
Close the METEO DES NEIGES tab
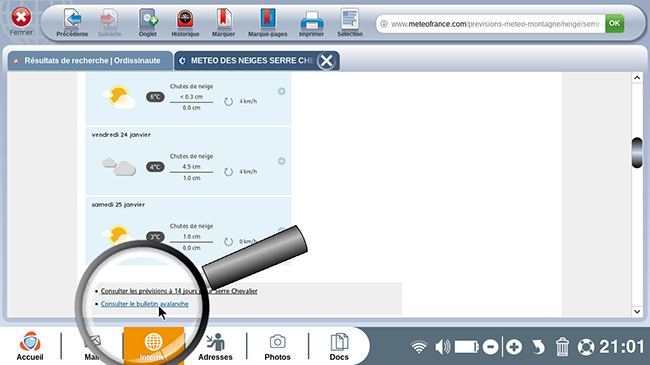coord(327,61)
